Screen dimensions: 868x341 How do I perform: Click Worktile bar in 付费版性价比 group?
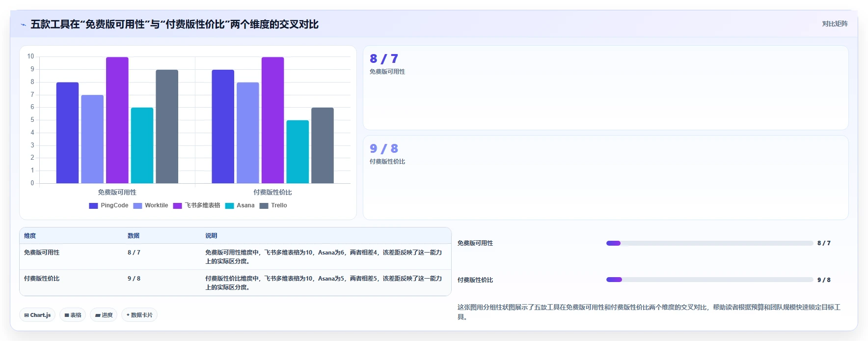pos(248,133)
